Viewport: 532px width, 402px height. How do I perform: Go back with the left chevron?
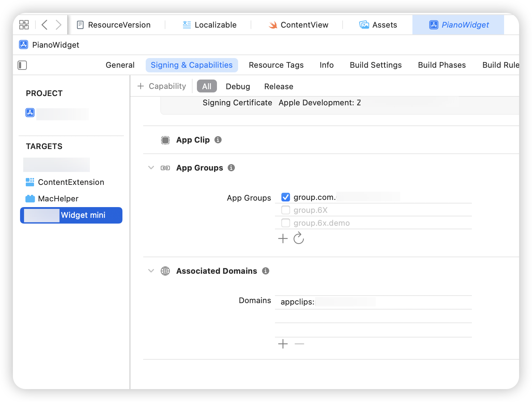[44, 25]
